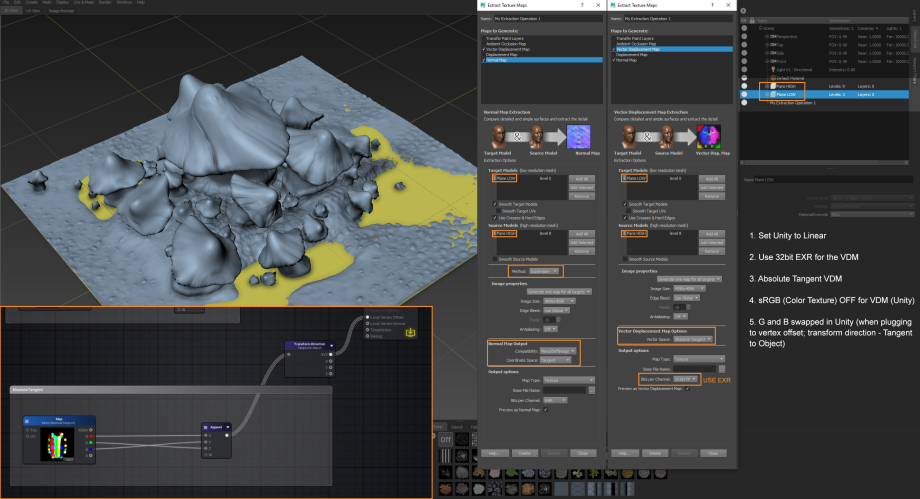Click the Default Material sphere icon
Image resolution: width=920 pixels, height=499 pixels.
click(x=773, y=77)
